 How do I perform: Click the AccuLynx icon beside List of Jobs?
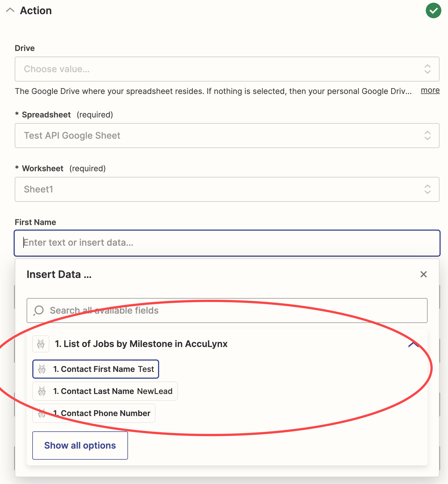41,344
